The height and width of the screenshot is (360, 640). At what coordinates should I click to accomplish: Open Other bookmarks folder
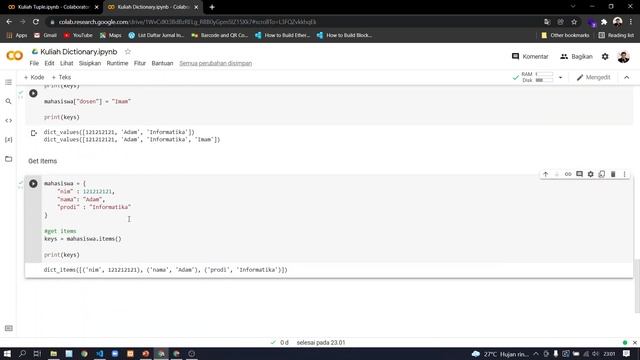[565, 36]
